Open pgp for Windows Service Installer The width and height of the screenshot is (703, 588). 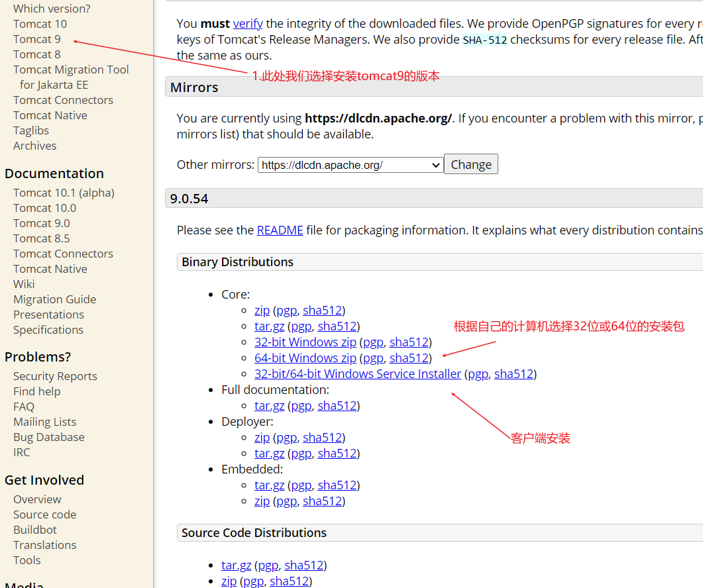pos(478,373)
